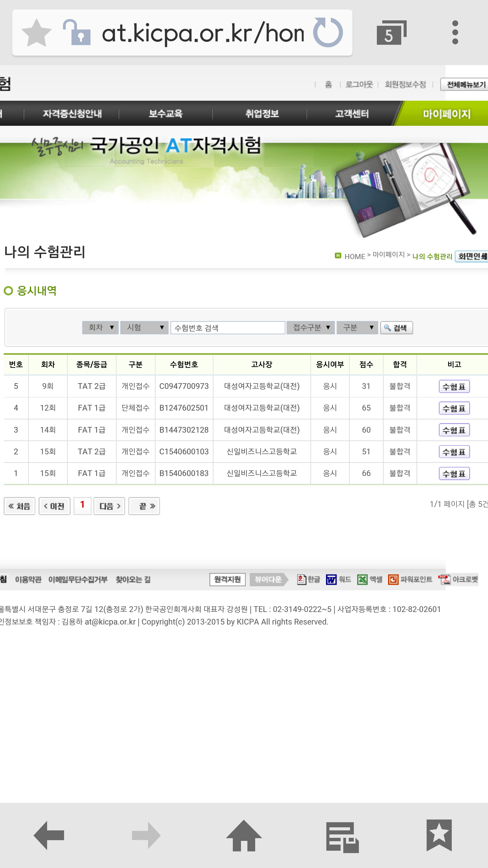Select 고객센터 in navigation bar
Image resolution: width=488 pixels, height=868 pixels.
tap(352, 114)
